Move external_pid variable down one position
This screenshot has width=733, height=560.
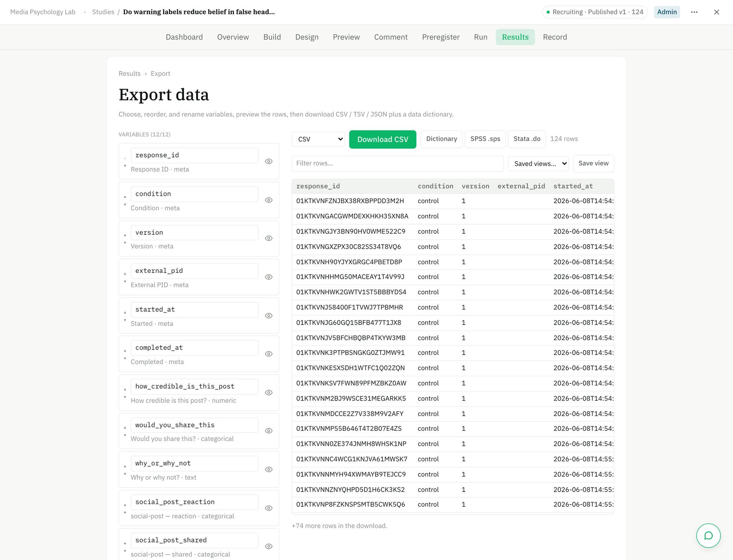(125, 282)
